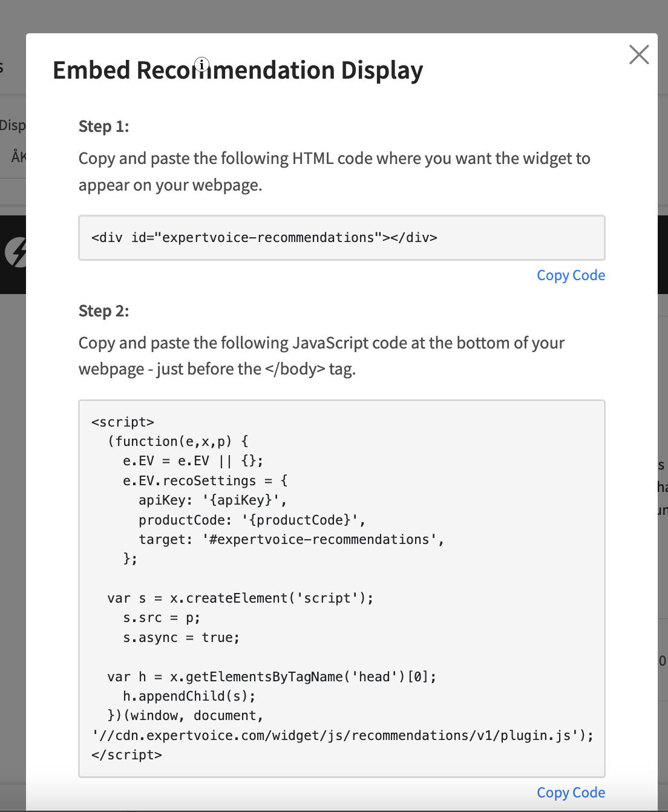The width and height of the screenshot is (668, 812).
Task: Click the '(function(e,x,p) {' line
Action: tap(178, 442)
